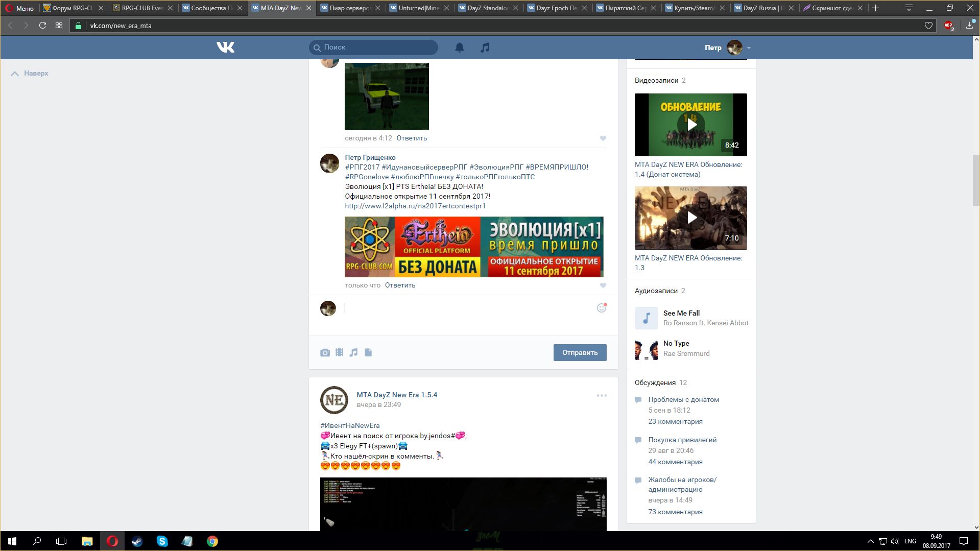This screenshot has width=980, height=551.
Task: Reload page with browser refresh icon
Action: click(x=42, y=26)
